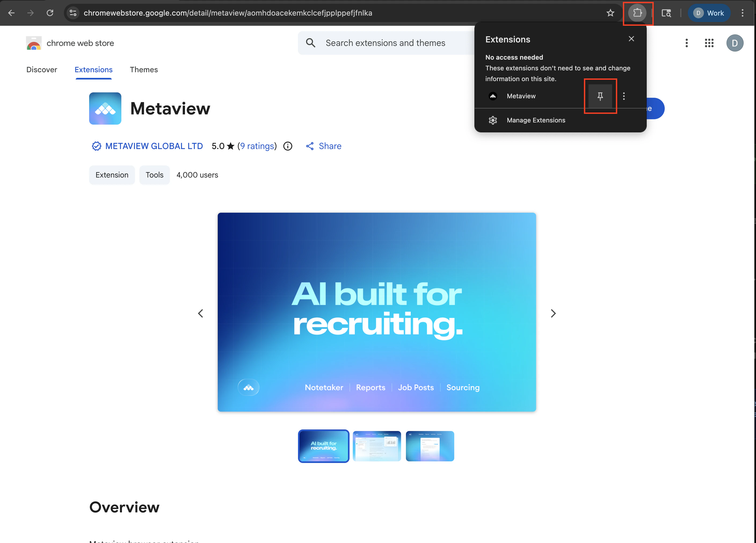Click the ratings info icon
Viewport: 756px width, 543px height.
point(288,146)
